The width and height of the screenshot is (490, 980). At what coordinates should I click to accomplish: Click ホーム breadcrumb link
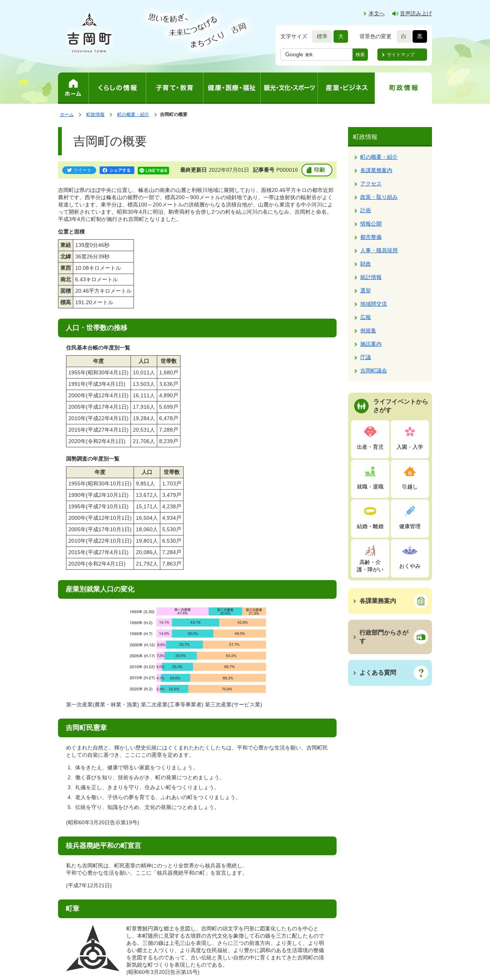[66, 114]
